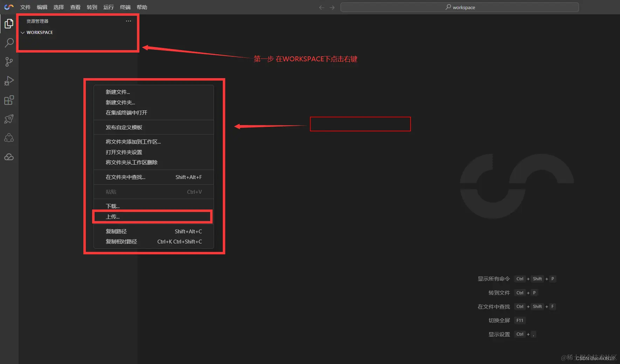Click 显示所有命令 shortcut hint text

[494, 279]
